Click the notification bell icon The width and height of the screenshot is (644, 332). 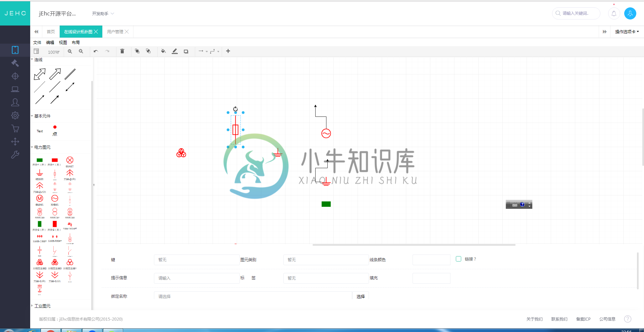point(614,13)
